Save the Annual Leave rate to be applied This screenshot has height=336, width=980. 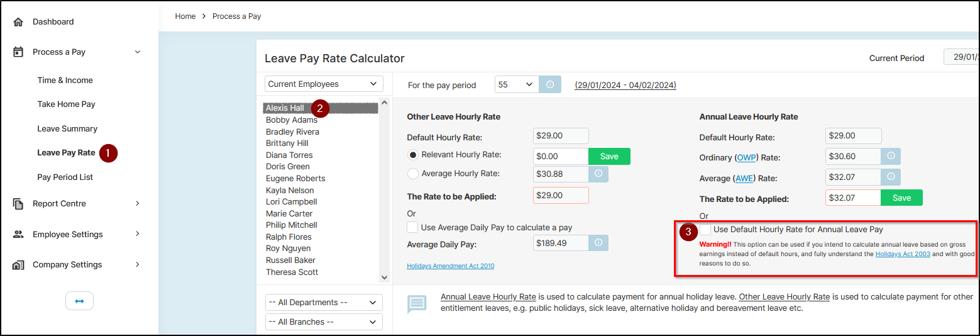(901, 198)
